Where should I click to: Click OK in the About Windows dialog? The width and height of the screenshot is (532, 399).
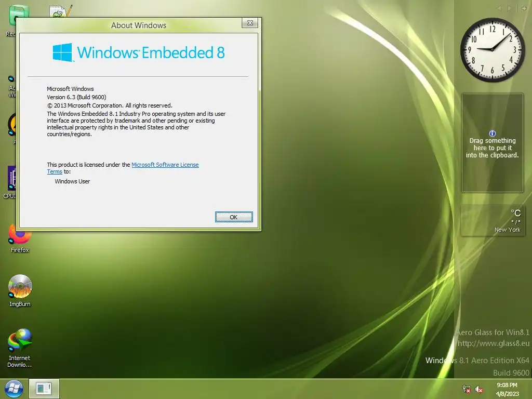tap(234, 217)
